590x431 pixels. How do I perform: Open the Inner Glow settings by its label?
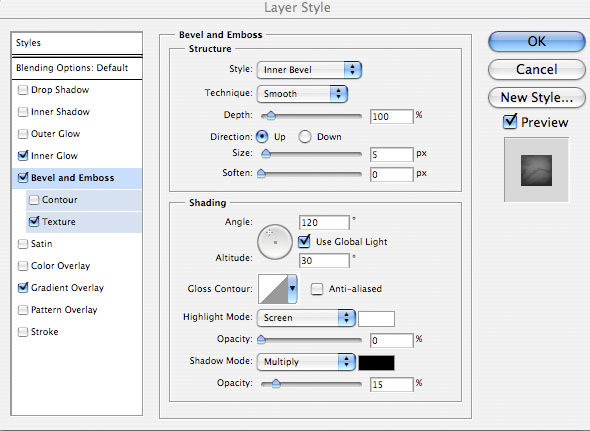point(54,156)
